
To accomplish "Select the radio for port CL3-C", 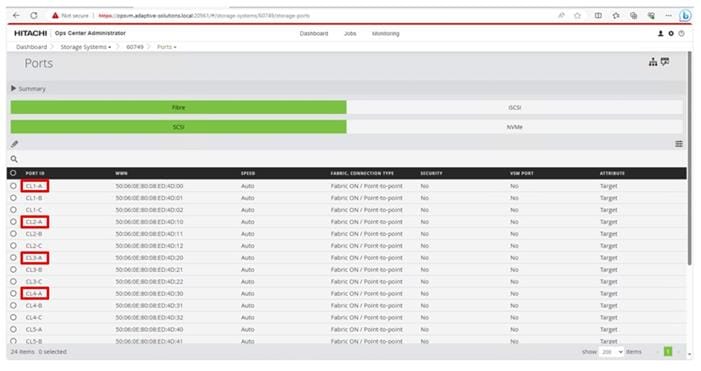I will pyautogui.click(x=13, y=282).
